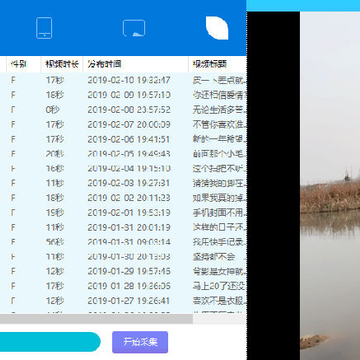The width and height of the screenshot is (360, 360).
Task: Click the 20秒 duration cell
Action: [55, 154]
